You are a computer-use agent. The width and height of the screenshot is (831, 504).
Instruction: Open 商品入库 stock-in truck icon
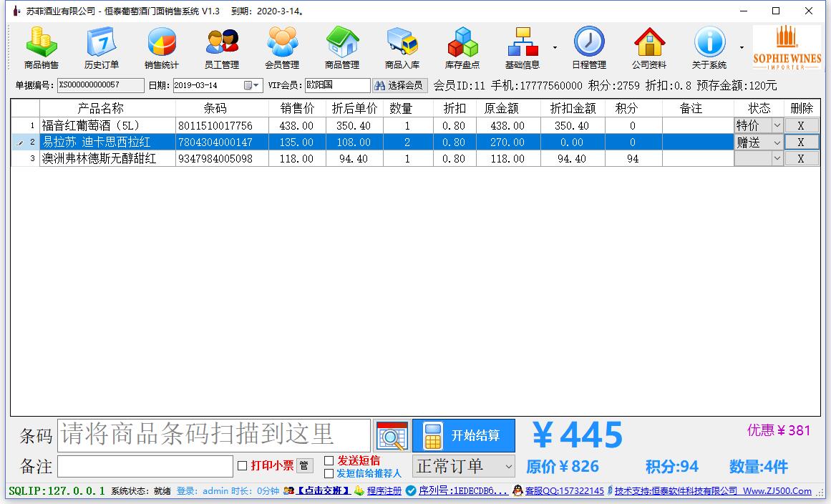[x=402, y=42]
